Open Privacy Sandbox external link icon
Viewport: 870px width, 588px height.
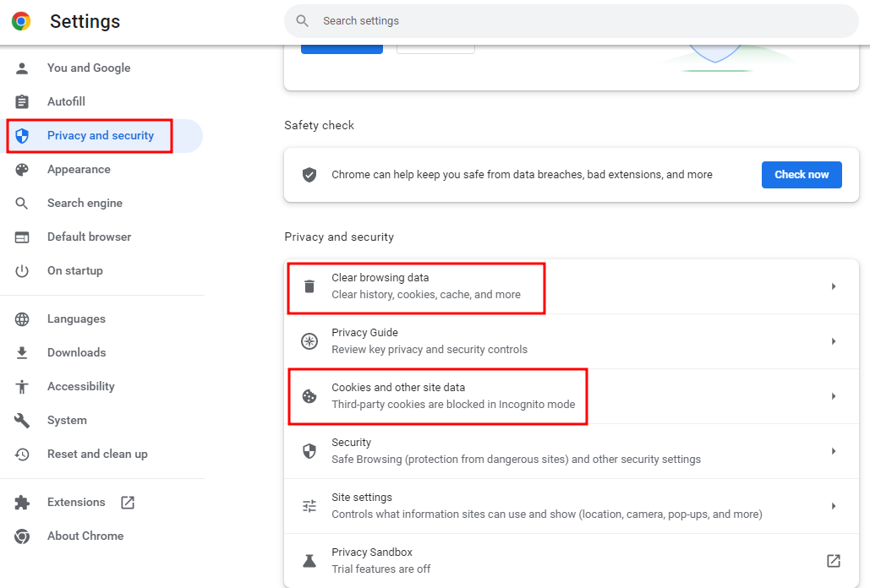(833, 561)
